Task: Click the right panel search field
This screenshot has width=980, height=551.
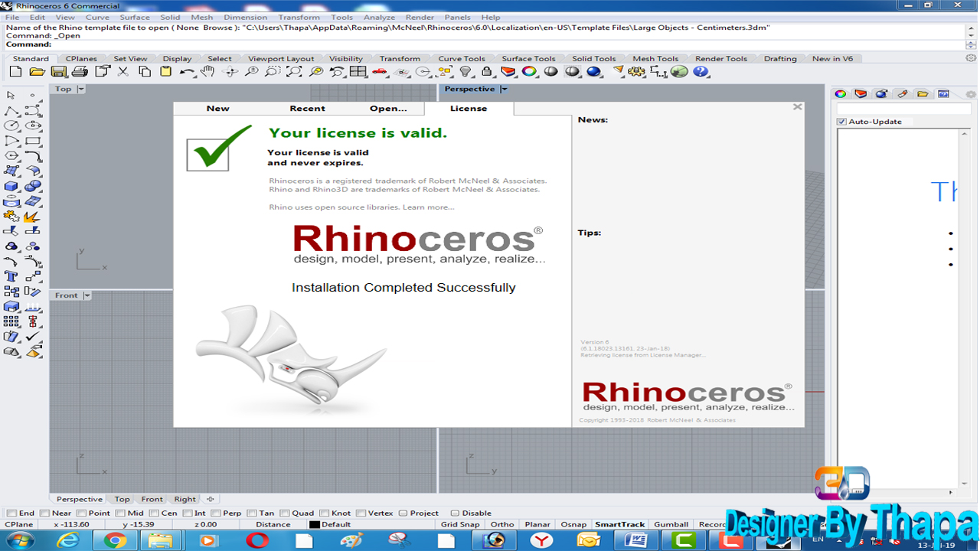Action: 903,109
